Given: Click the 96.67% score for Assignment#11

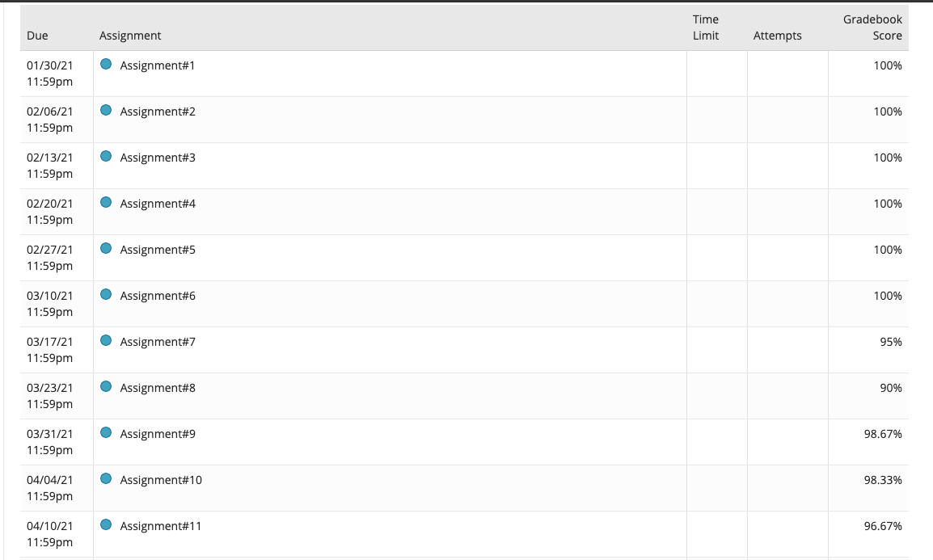Looking at the screenshot, I should click(x=883, y=526).
